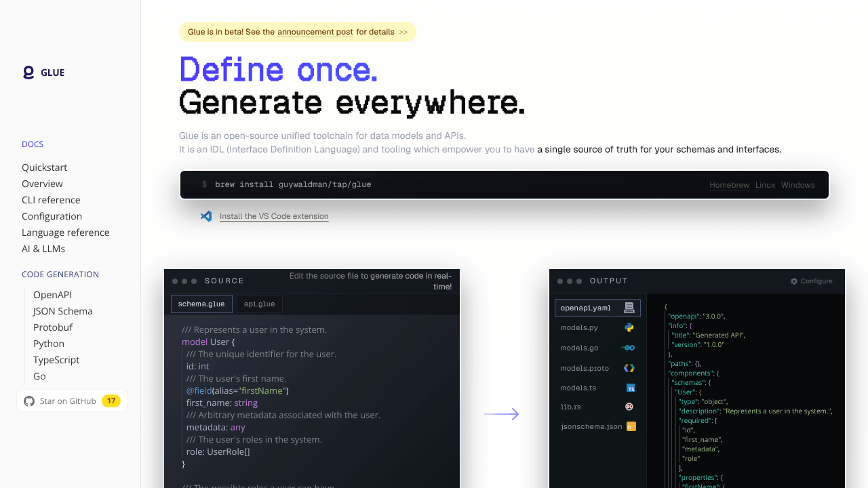The height and width of the screenshot is (488, 868).
Task: Click the "title": "Generated API" output line
Action: point(709,335)
